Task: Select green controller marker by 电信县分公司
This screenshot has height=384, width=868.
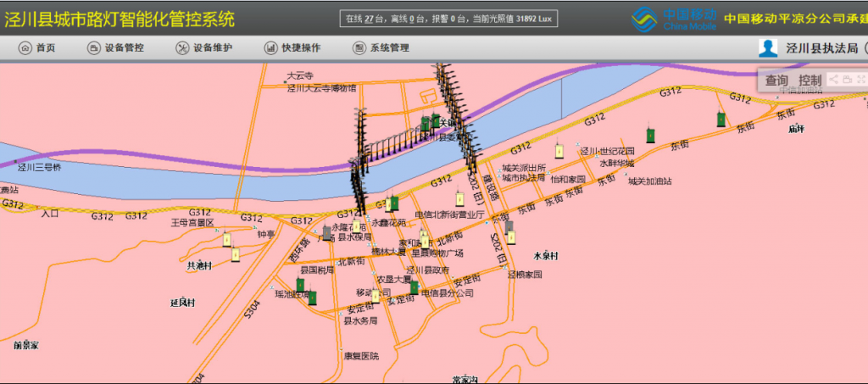Action: tap(414, 287)
